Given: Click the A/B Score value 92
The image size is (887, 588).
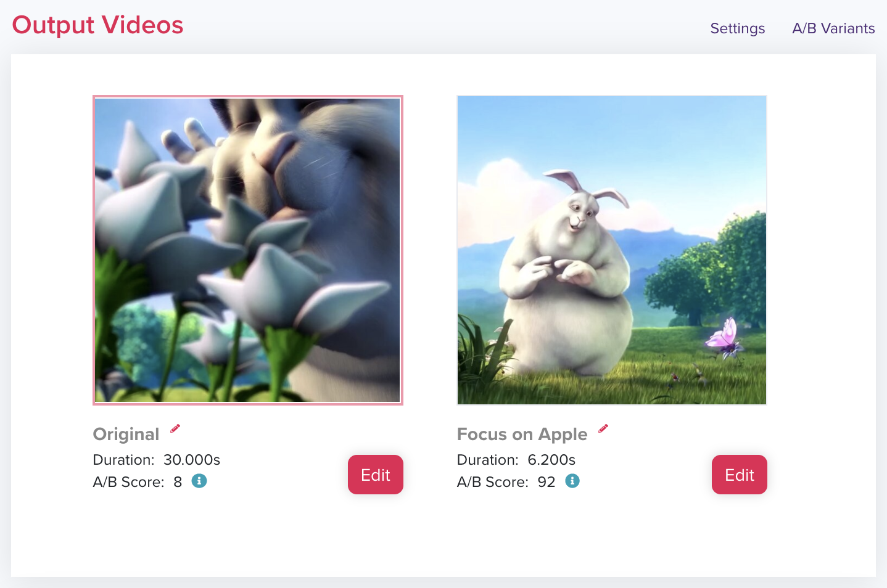Looking at the screenshot, I should point(547,482).
